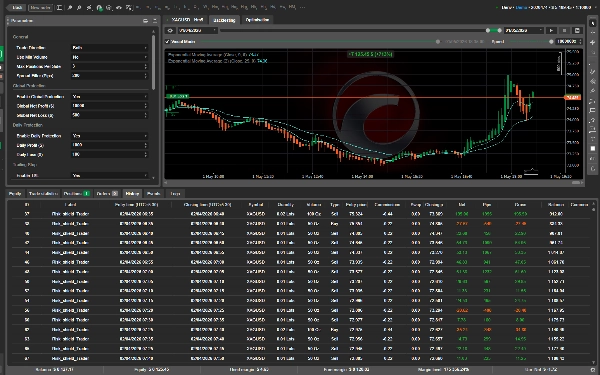This screenshot has height=375, width=600.
Task: Sort by Symbol column header
Action: coord(256,205)
